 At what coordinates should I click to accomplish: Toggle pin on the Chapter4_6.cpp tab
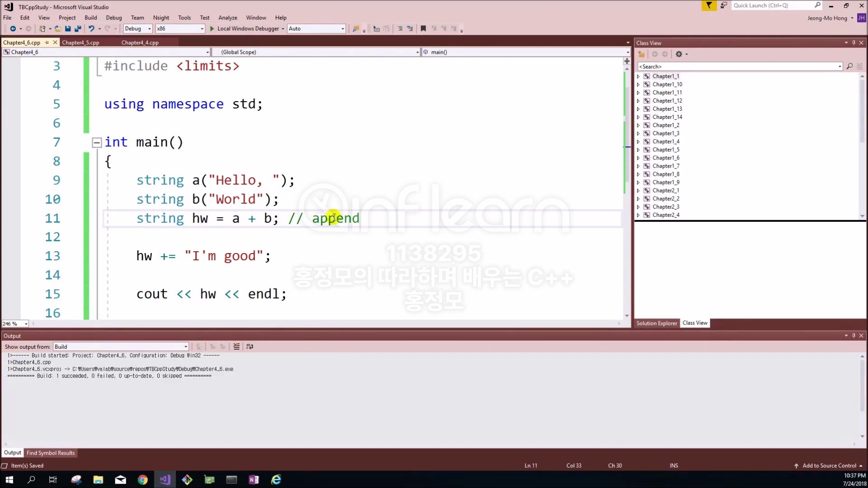47,42
